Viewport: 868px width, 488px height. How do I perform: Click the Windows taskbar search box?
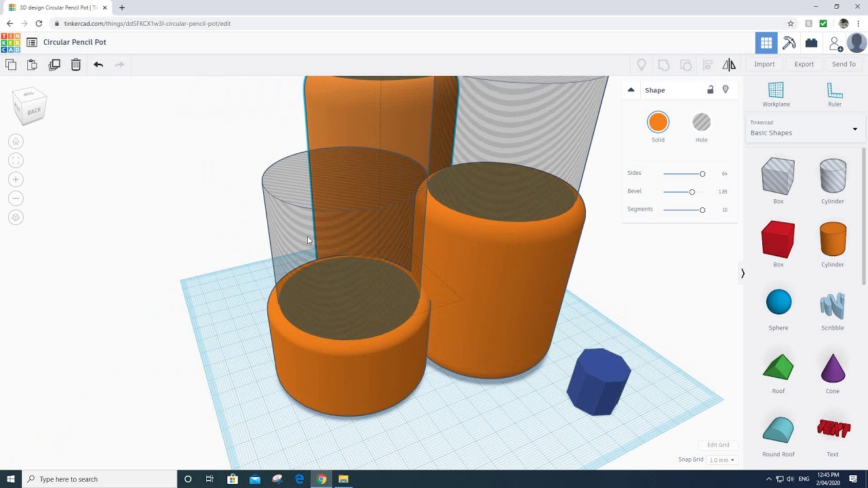click(x=99, y=479)
